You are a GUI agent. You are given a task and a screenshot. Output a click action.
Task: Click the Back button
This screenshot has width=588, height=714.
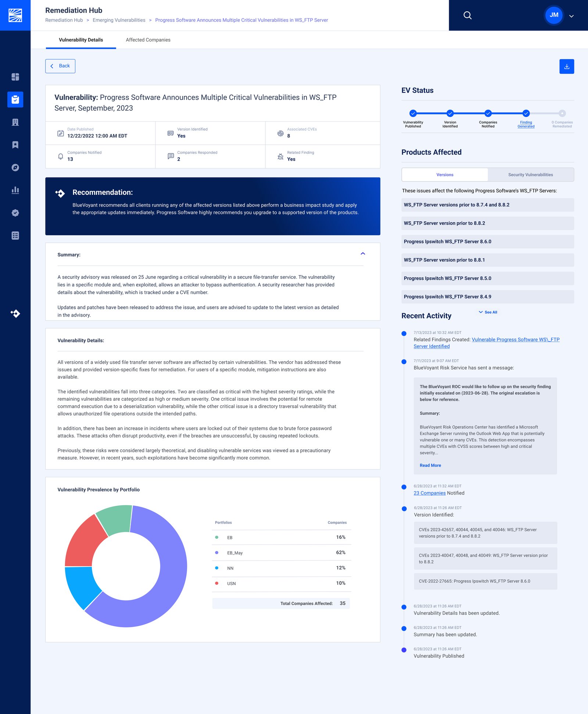click(60, 66)
